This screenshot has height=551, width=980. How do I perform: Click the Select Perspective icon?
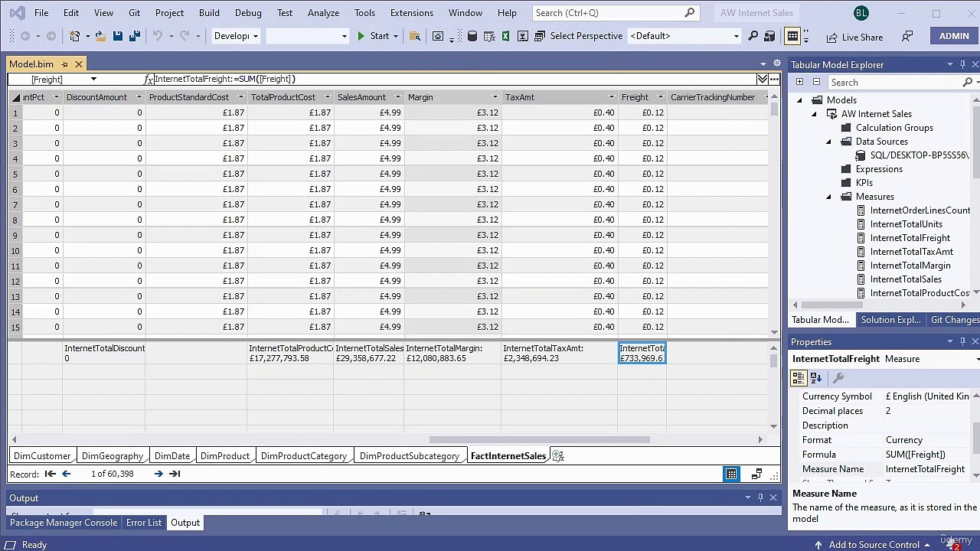click(x=540, y=36)
